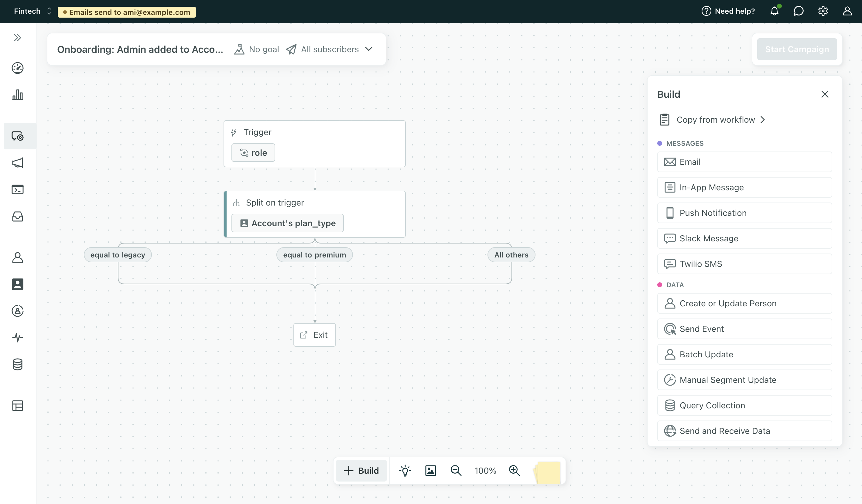
Task: Select Email from Messages list
Action: click(x=744, y=162)
